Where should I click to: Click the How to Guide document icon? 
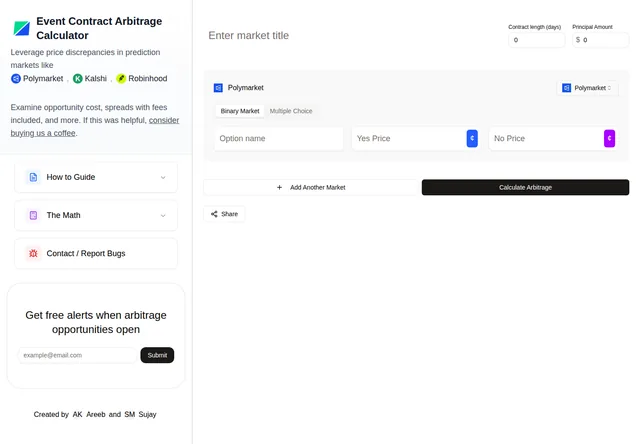pos(33,177)
